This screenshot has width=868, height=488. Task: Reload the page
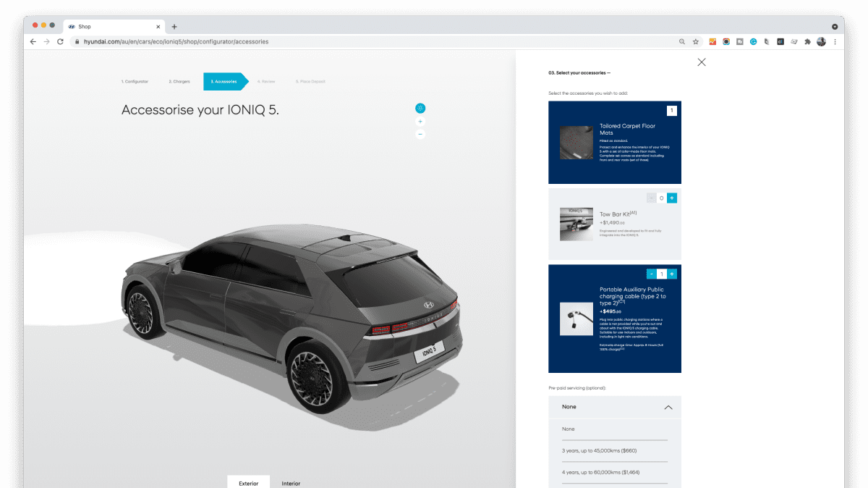click(x=61, y=42)
